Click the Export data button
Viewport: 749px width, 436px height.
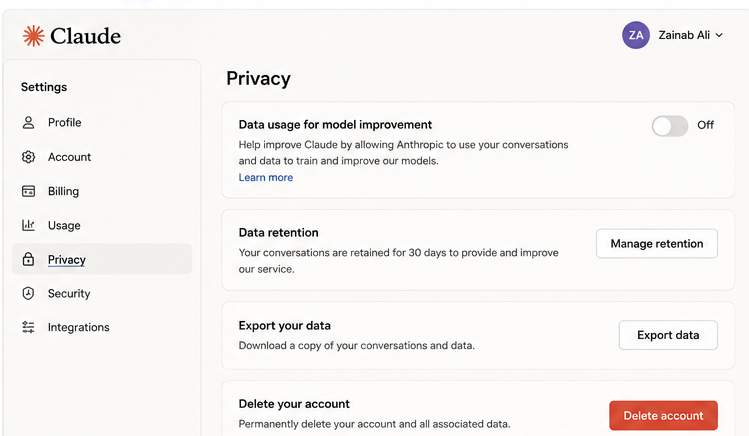pyautogui.click(x=668, y=335)
